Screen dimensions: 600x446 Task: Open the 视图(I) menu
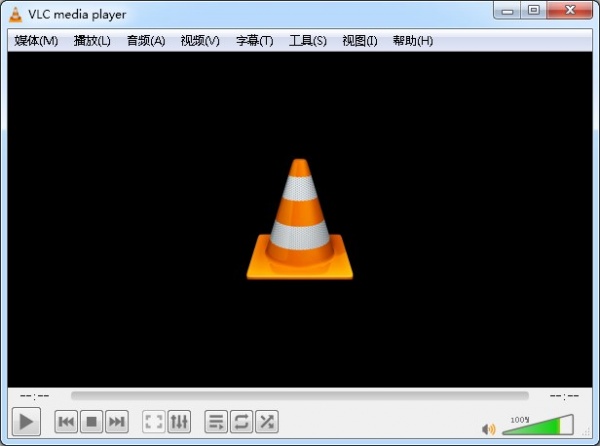point(360,41)
